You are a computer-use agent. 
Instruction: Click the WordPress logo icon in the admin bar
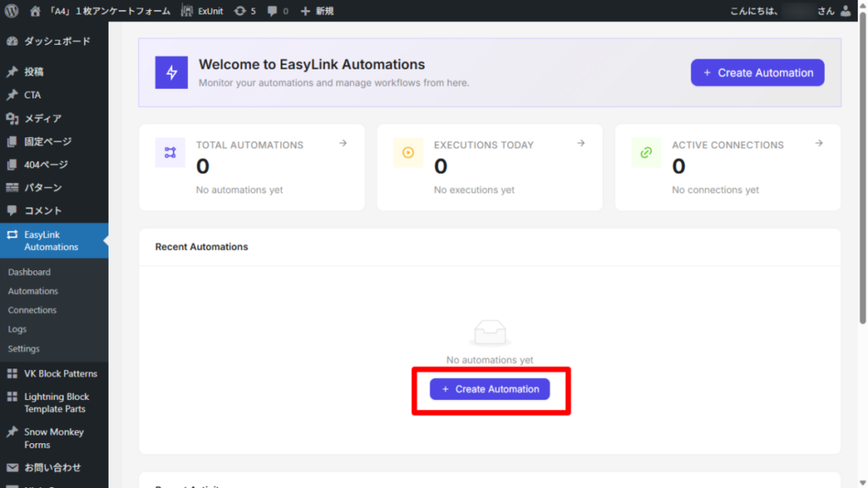pos(12,10)
